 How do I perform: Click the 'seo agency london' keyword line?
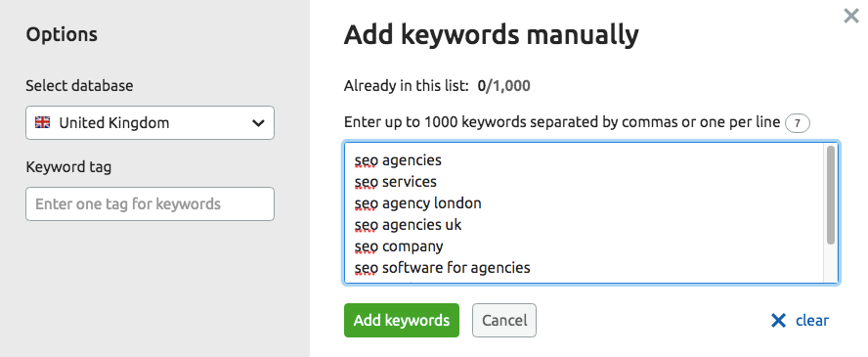(418, 203)
